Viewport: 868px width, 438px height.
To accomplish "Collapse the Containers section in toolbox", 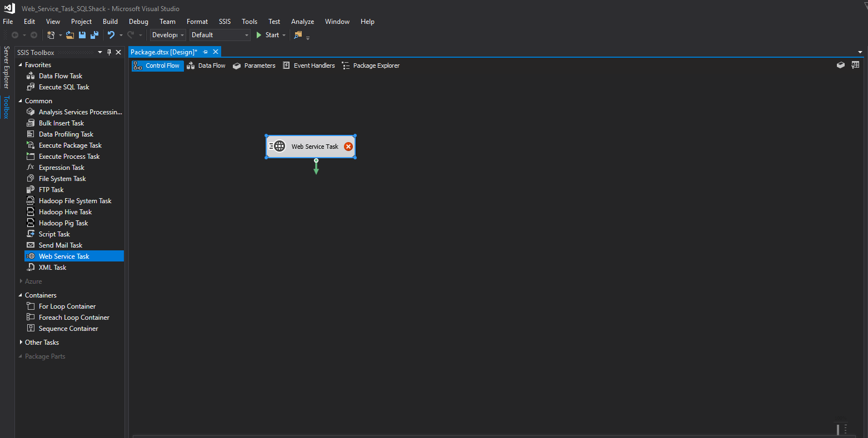I will coord(21,295).
